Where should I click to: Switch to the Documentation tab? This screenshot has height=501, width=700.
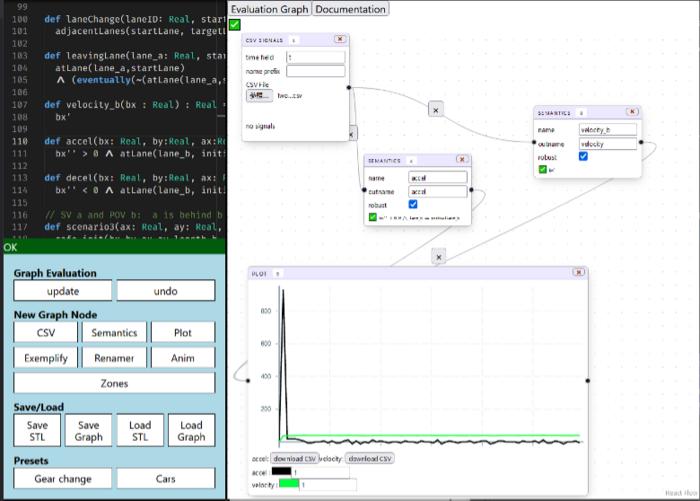[x=350, y=9]
